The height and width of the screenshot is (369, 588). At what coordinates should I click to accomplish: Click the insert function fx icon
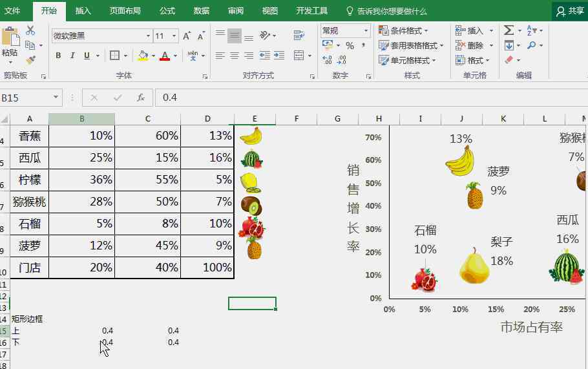click(x=140, y=98)
